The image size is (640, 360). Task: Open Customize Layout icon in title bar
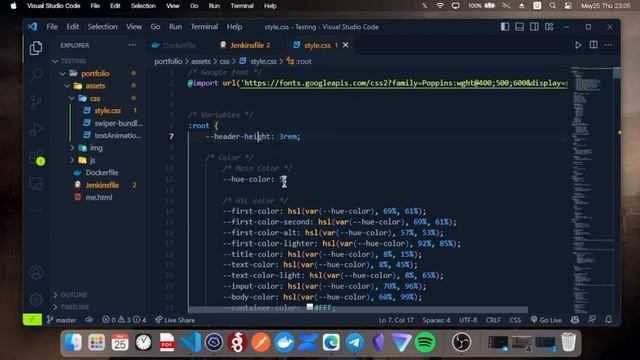click(549, 27)
